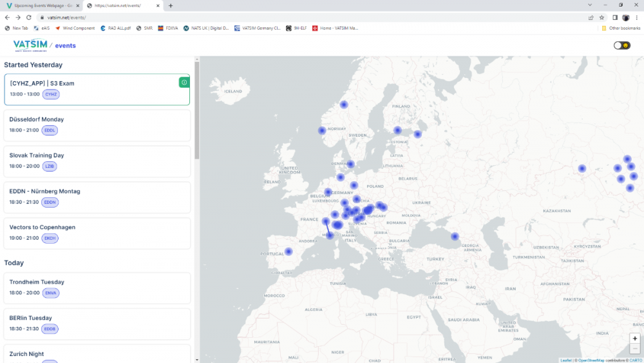Open the Other bookmarks folder
This screenshot has width=644, height=363.
(x=620, y=28)
